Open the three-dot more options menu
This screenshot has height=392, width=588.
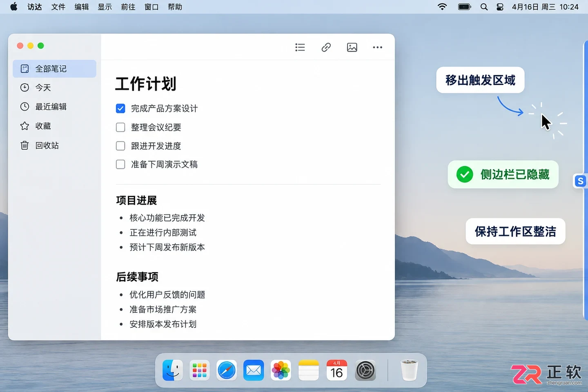[x=378, y=47]
